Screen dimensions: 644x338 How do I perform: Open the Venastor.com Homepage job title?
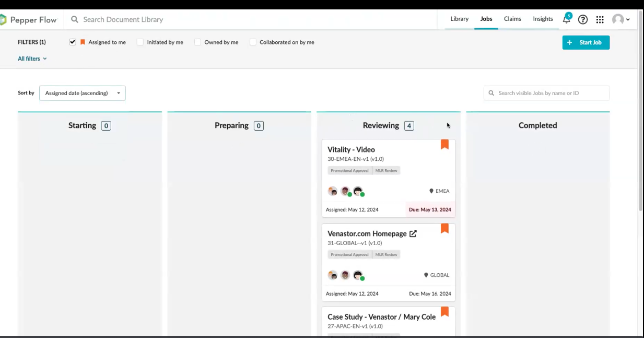367,234
